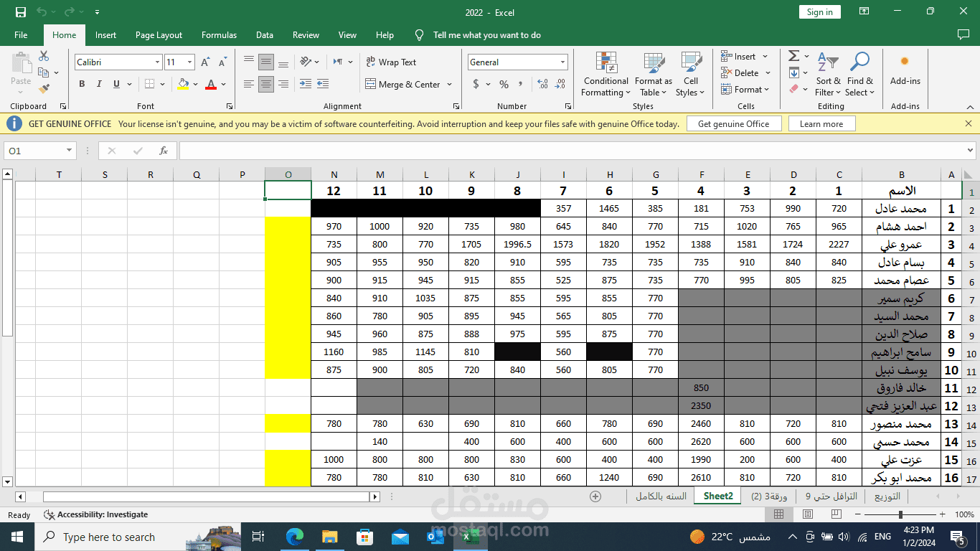Screen dimensions: 980x551
Task: Switch to Page Layout view in status bar
Action: (808, 514)
